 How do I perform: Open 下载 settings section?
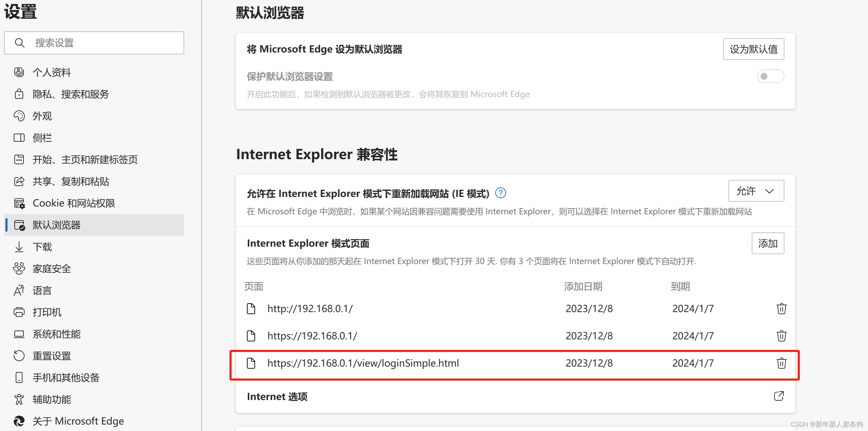click(x=94, y=247)
